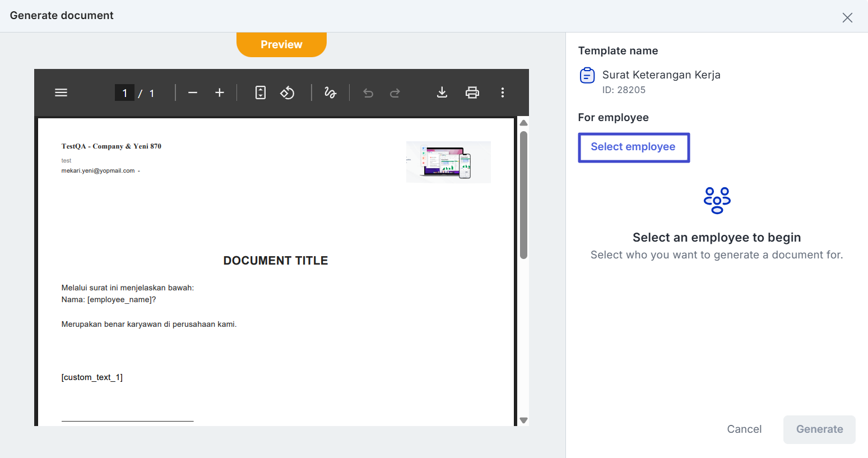Viewport: 868px width, 458px height.
Task: Click the Generate button
Action: (819, 429)
